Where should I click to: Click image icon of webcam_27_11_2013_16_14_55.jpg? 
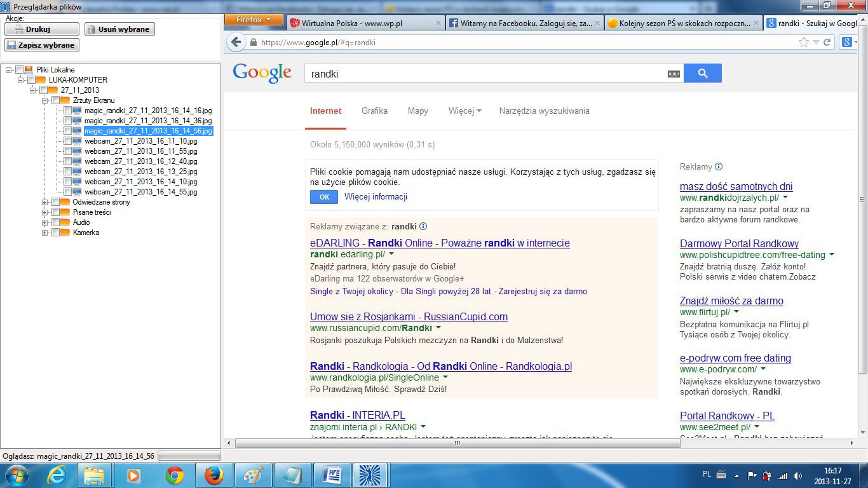[77, 192]
